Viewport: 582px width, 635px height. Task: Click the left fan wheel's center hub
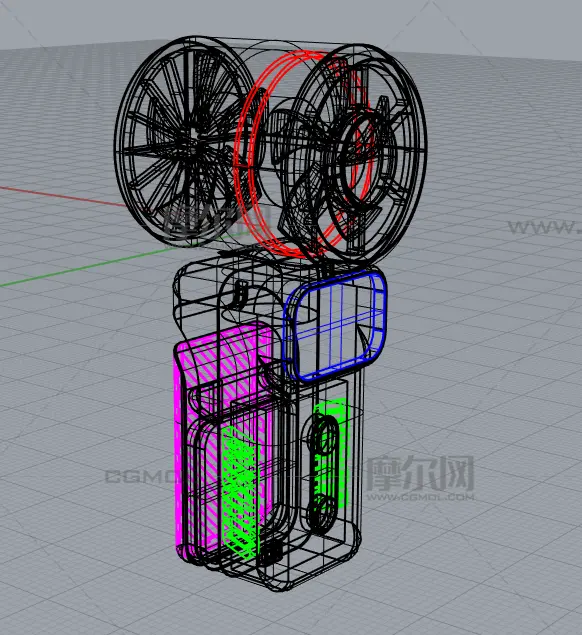coord(197,144)
